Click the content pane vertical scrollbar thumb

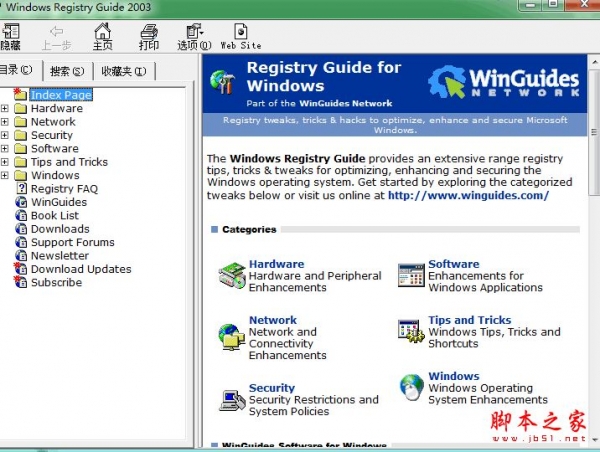click(594, 132)
